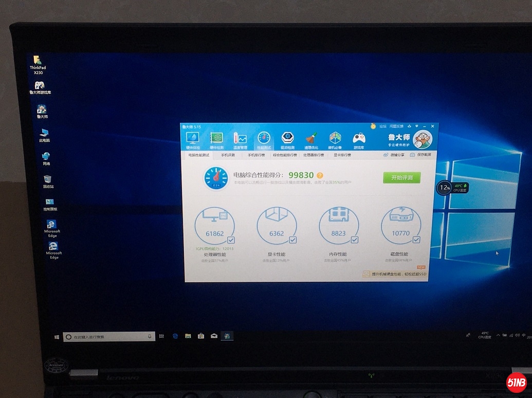532x398 pixels.
Task: Open the 显卡排行榜 tab
Action: pos(342,155)
